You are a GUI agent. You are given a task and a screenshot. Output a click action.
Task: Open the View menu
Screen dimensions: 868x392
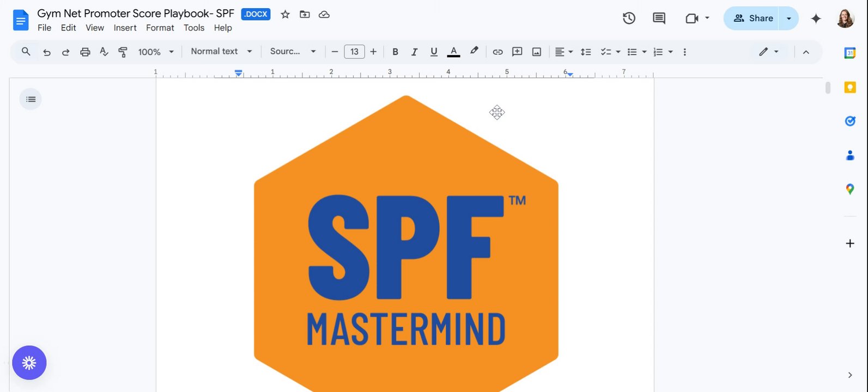click(x=95, y=28)
